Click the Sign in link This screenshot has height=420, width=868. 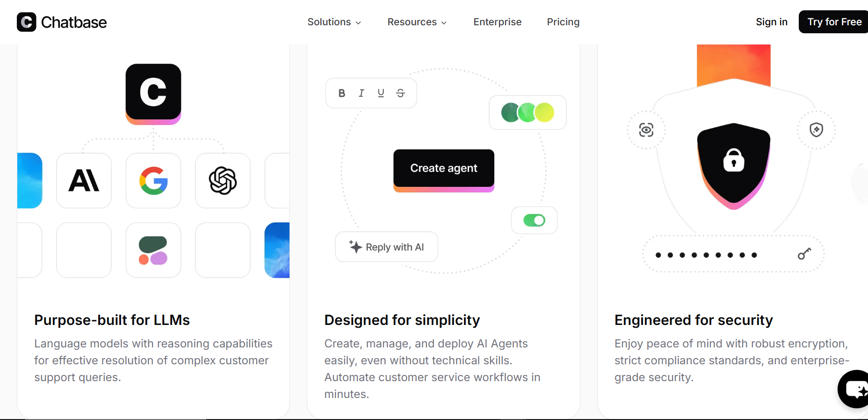pyautogui.click(x=771, y=22)
